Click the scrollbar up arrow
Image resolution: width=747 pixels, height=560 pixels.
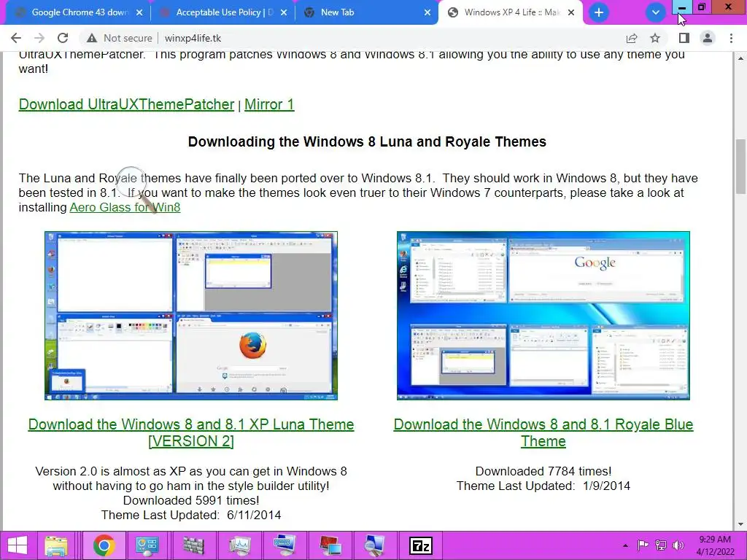pyautogui.click(x=740, y=58)
